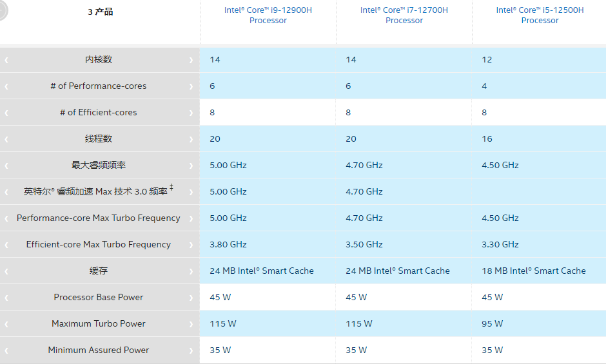606x364 pixels.
Task: Select the 最大睿频频率 row label
Action: click(x=99, y=165)
